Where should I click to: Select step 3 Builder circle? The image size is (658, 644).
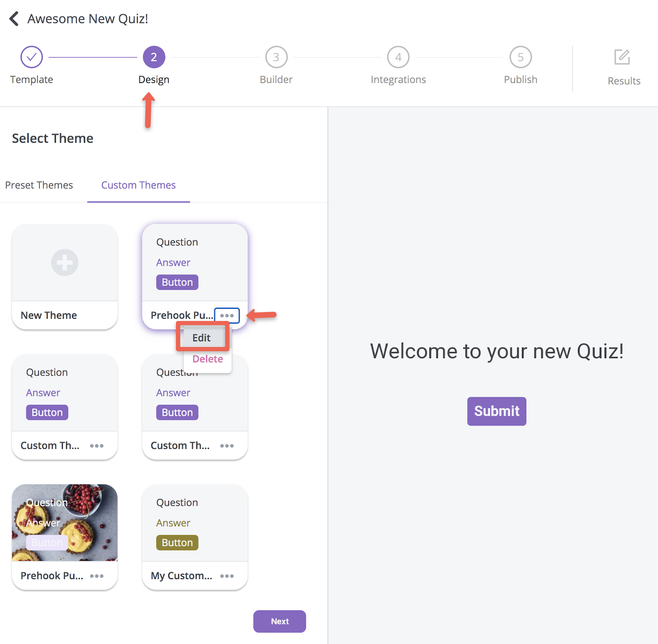[x=276, y=57]
